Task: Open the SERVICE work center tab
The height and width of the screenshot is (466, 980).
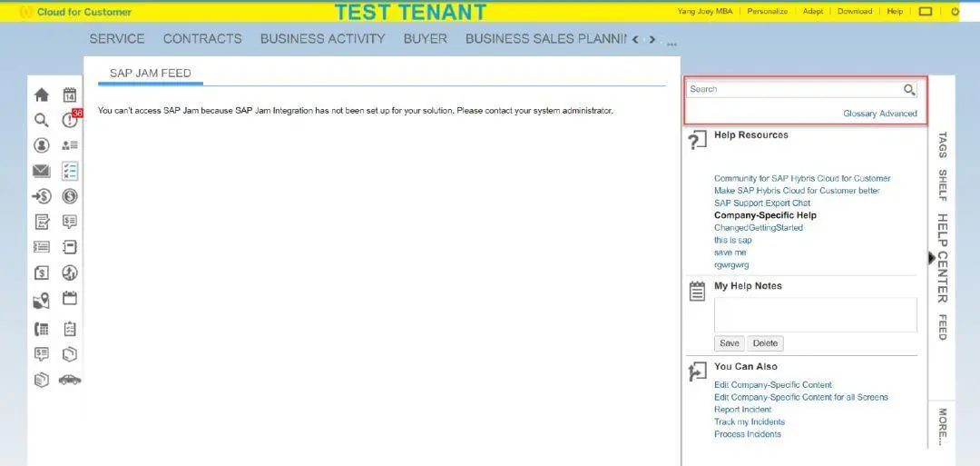Action: [x=117, y=39]
